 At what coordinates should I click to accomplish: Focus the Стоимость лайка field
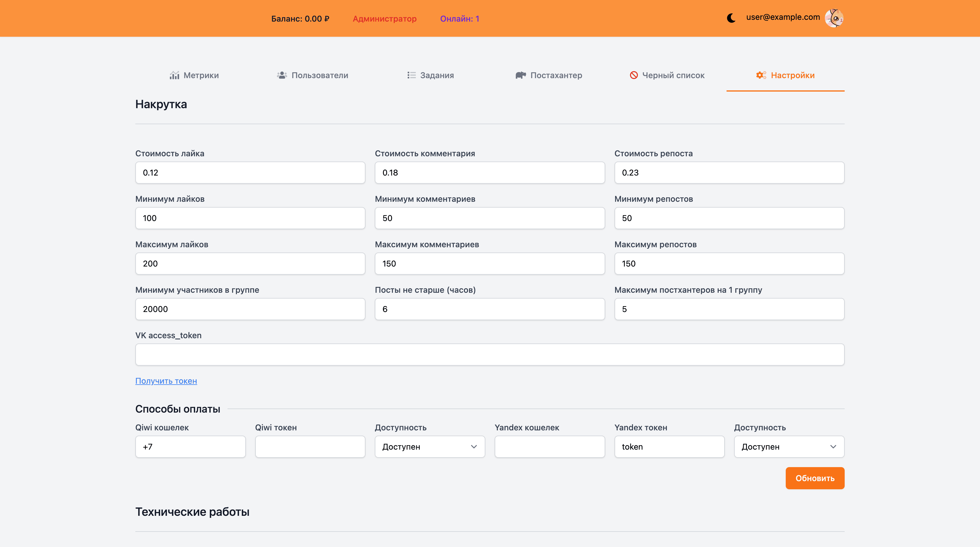(250, 173)
